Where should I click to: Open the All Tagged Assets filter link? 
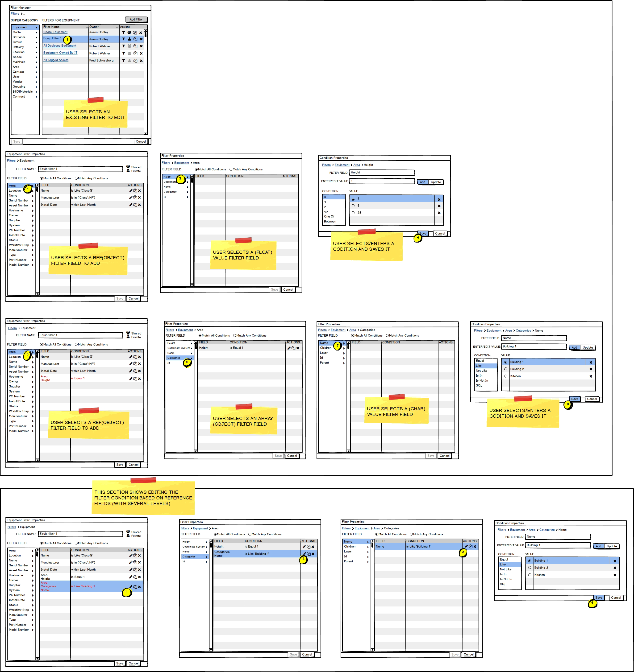pyautogui.click(x=56, y=60)
